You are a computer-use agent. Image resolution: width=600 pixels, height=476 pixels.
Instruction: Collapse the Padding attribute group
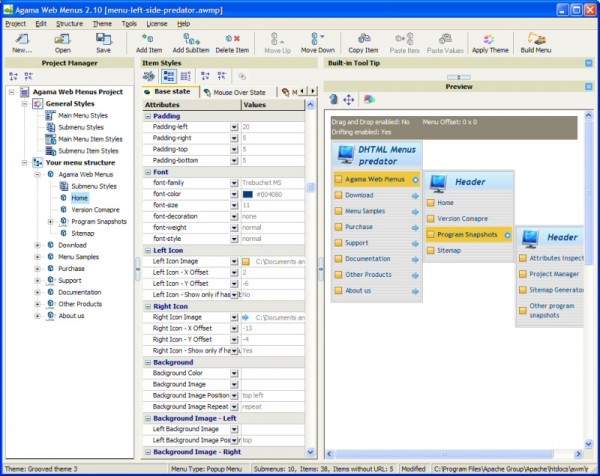pyautogui.click(x=146, y=116)
